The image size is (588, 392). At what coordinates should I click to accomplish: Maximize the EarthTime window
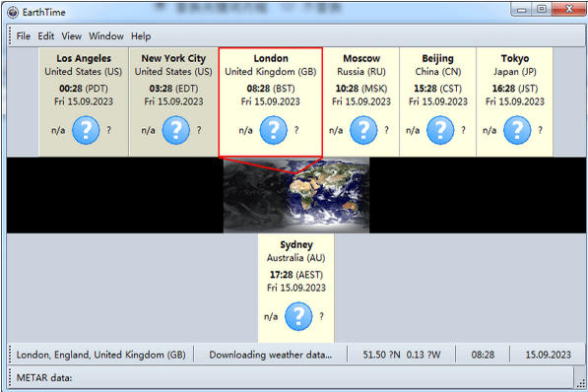(x=541, y=10)
